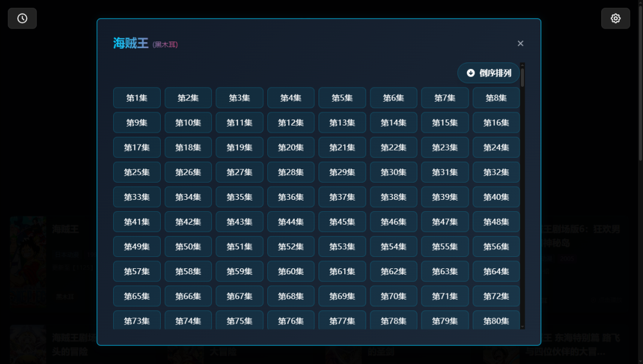This screenshot has width=643, height=364.
Task: Play episode 第10集
Action: pyautogui.click(x=188, y=123)
